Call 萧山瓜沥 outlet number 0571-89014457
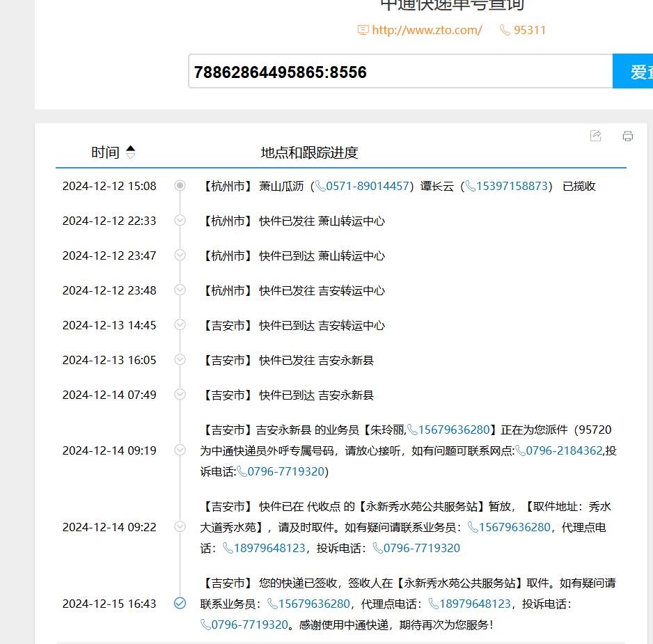The height and width of the screenshot is (644, 653). (368, 186)
